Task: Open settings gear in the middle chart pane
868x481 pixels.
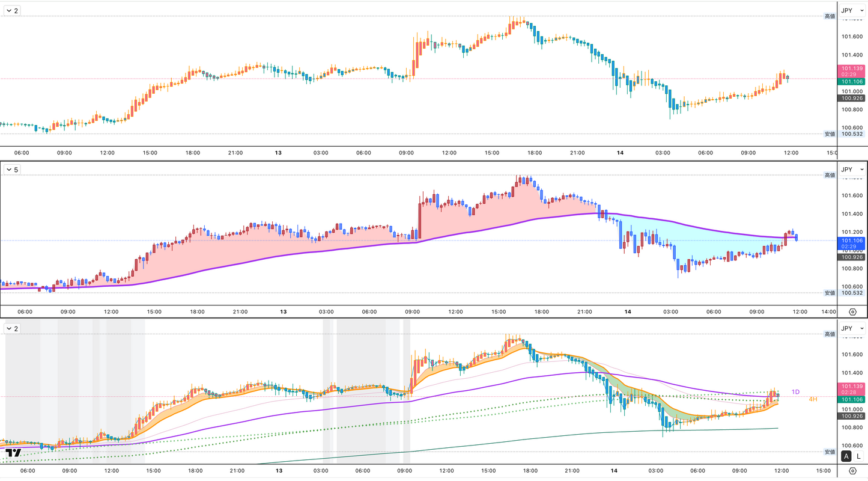Action: 852,311
